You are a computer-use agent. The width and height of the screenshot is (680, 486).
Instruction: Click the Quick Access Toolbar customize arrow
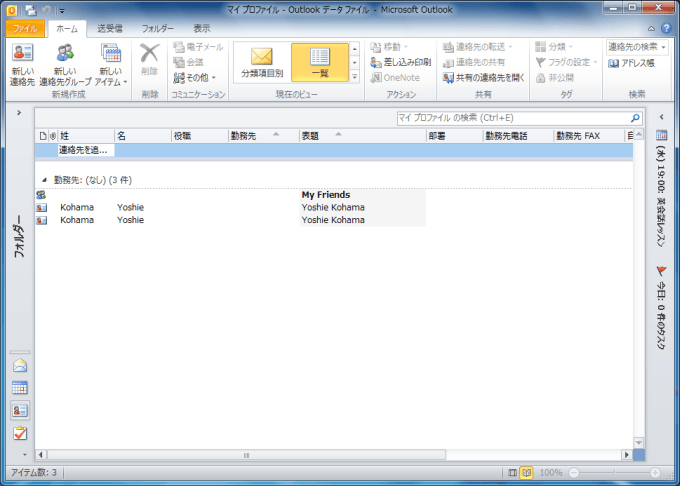pos(62,10)
